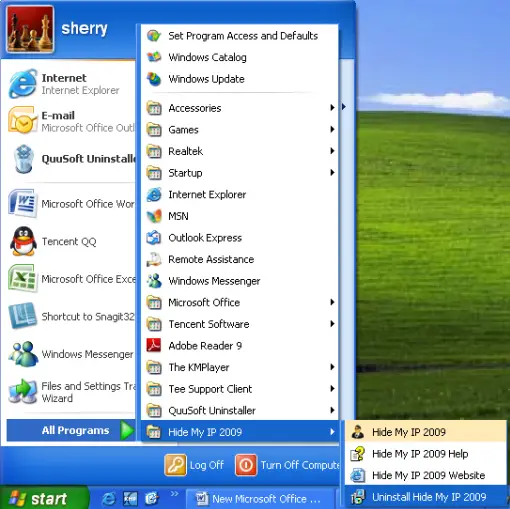Click Turn Off Computer button
This screenshot has height=509, width=510.
point(287,465)
